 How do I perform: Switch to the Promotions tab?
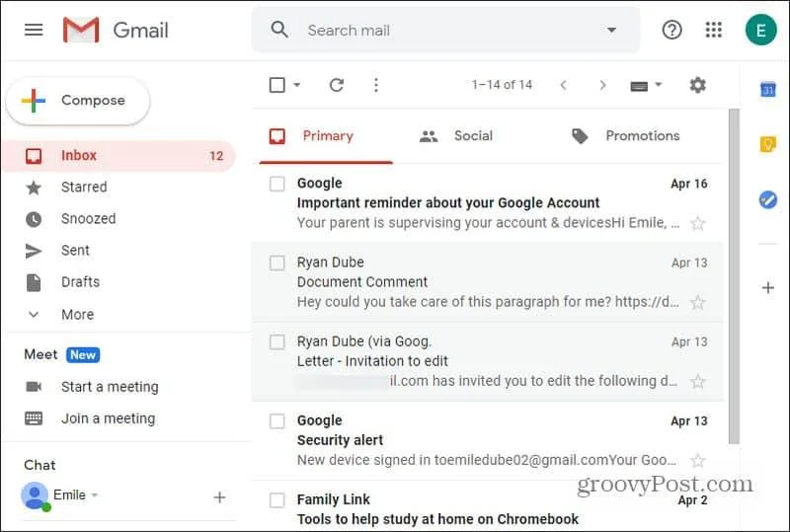point(626,136)
